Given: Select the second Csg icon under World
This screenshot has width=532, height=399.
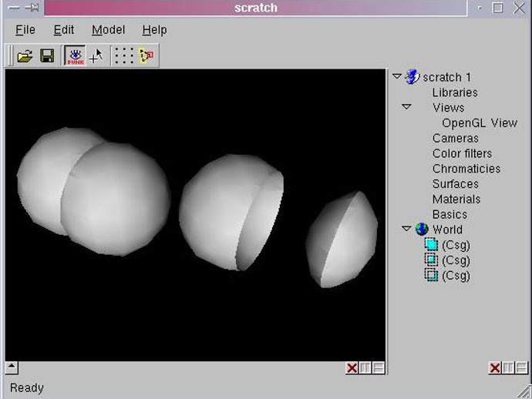Looking at the screenshot, I should coord(431,260).
